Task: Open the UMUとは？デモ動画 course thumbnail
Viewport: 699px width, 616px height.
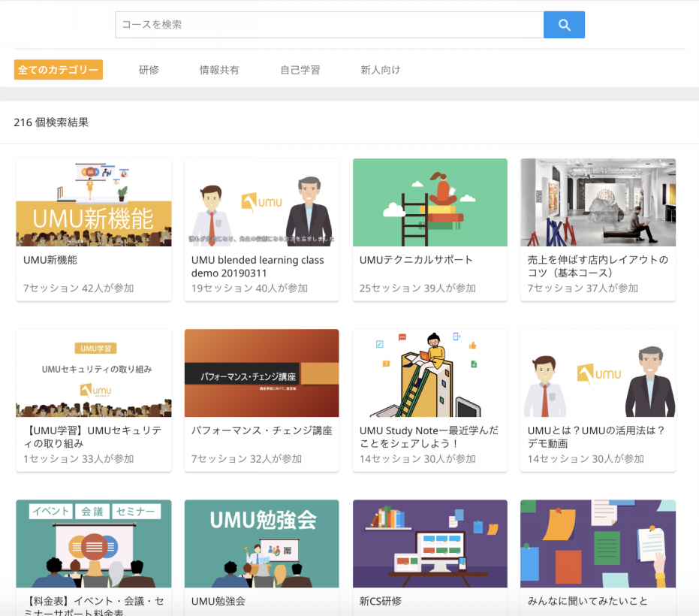Action: click(598, 373)
